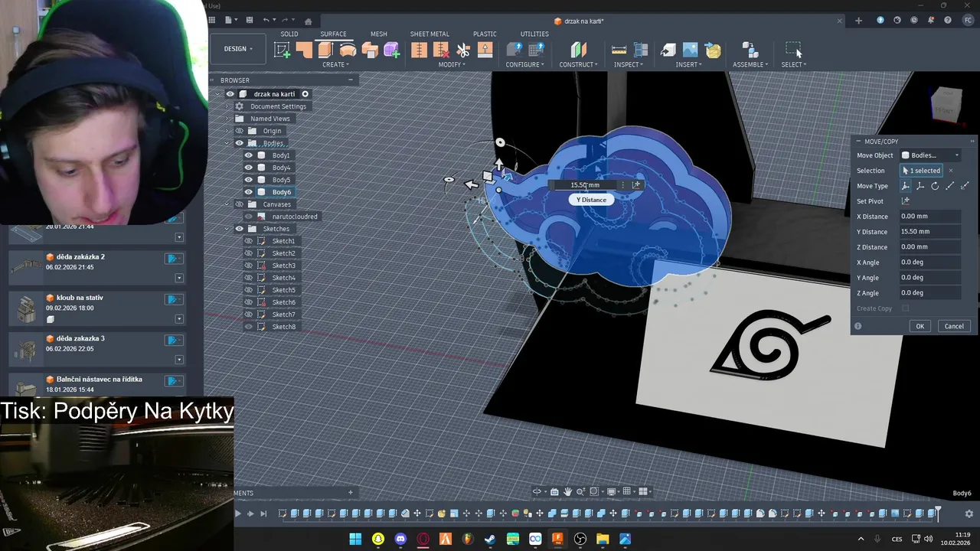
Task: Click the purple Create Form icon
Action: tap(392, 50)
